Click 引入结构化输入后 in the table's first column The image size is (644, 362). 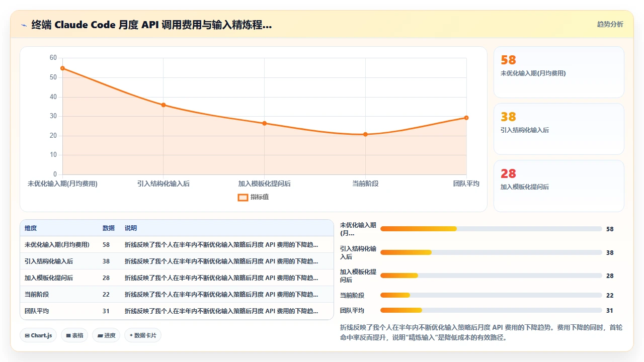click(49, 261)
